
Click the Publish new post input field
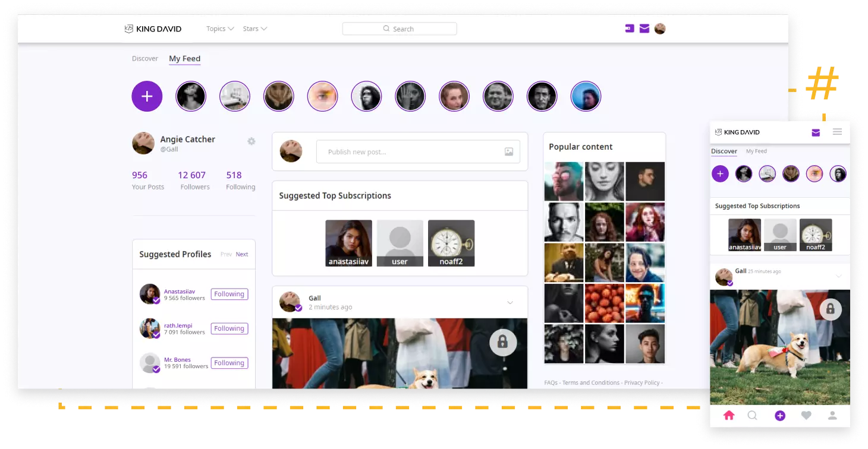click(410, 152)
